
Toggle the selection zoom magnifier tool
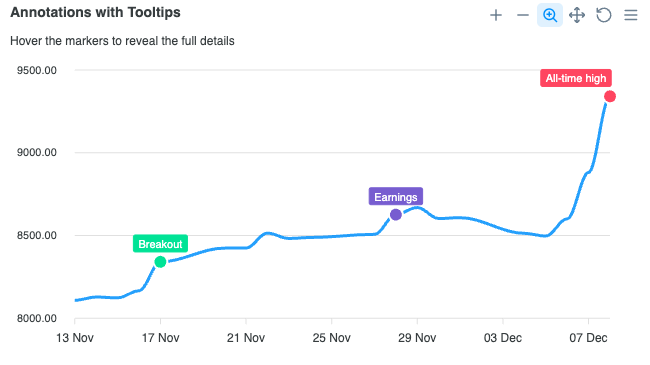550,15
